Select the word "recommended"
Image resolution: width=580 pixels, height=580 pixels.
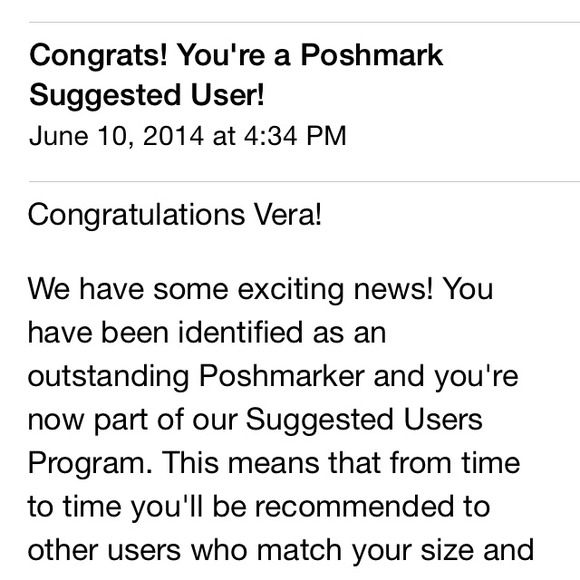click(354, 506)
